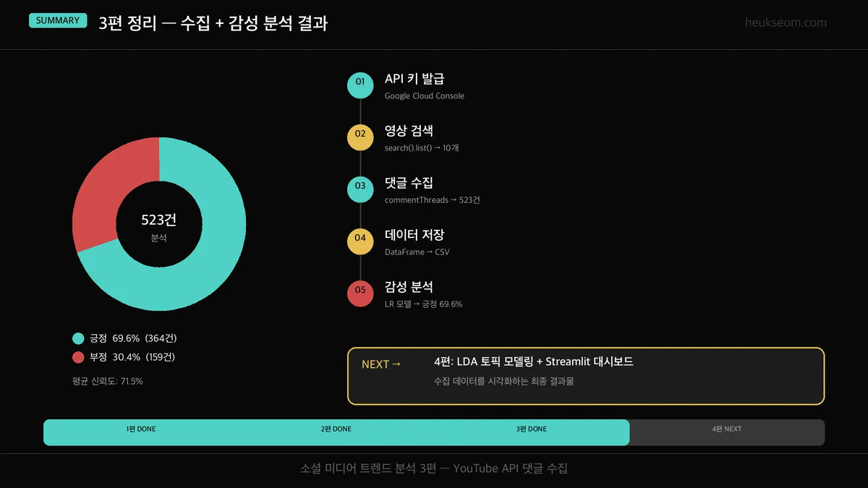
Task: Jump to the 4편 NEXT segment
Action: (x=727, y=429)
